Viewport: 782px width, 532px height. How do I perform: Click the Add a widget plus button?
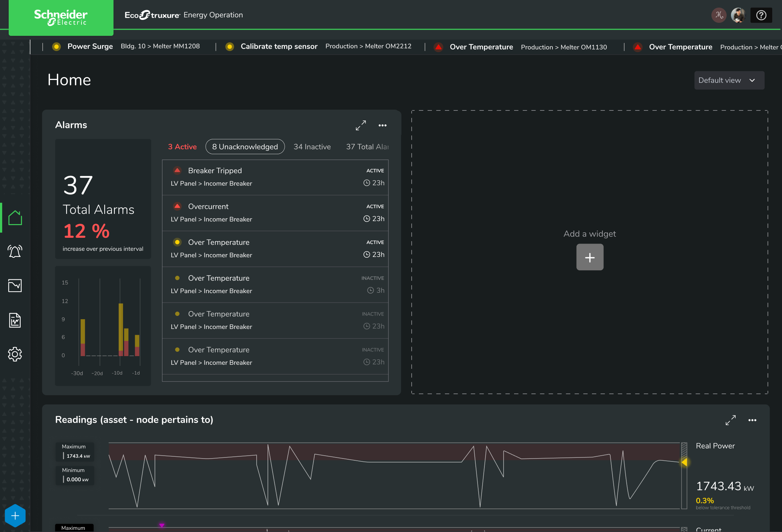[x=590, y=257]
